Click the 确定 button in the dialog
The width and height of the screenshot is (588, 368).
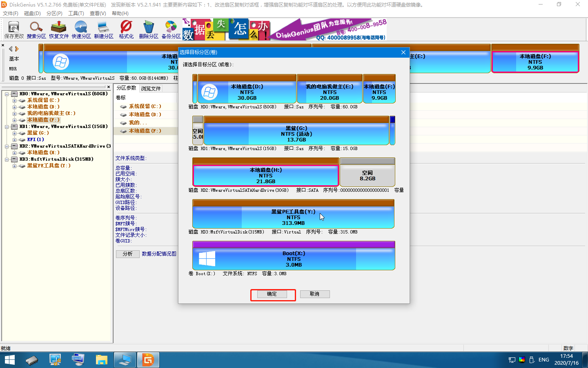(x=272, y=294)
